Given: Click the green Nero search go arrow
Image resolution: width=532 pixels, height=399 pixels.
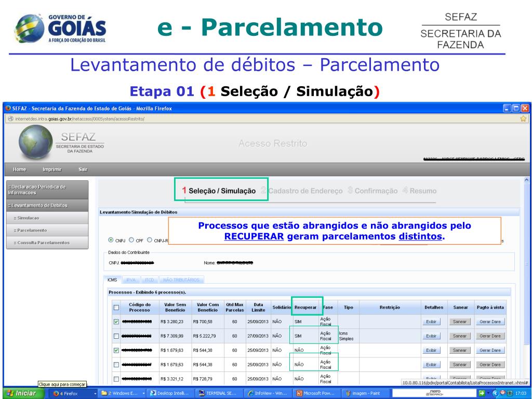Looking at the screenshot, I should point(482,393).
